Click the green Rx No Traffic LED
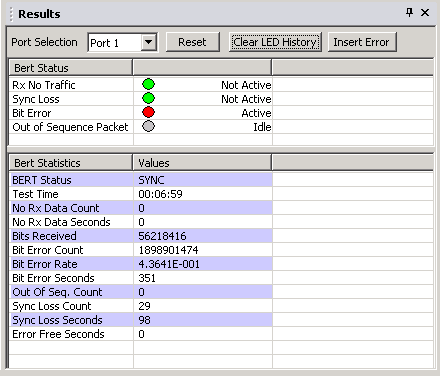 tap(148, 84)
